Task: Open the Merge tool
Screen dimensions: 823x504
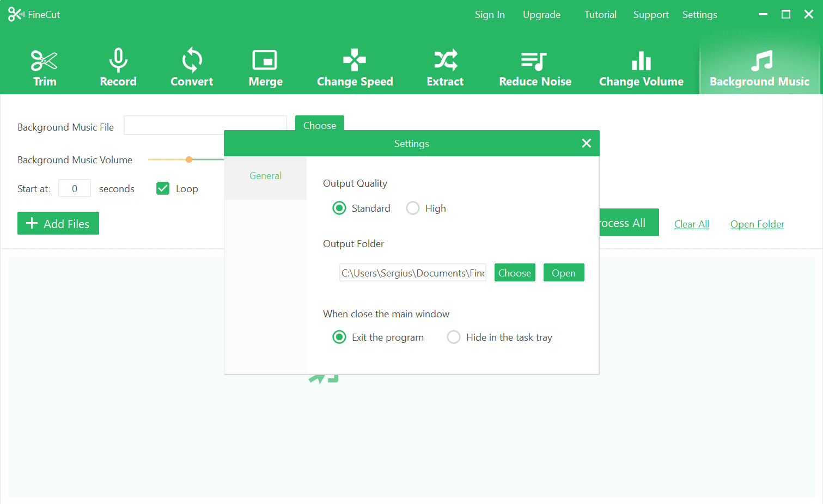Action: 265,67
